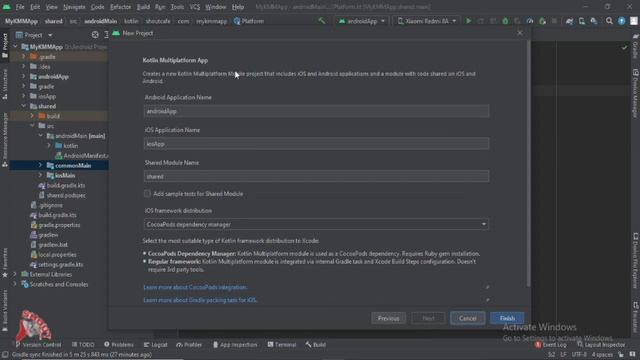Open the Layout Inspector panel
The width and height of the screenshot is (640, 360).
point(601,344)
